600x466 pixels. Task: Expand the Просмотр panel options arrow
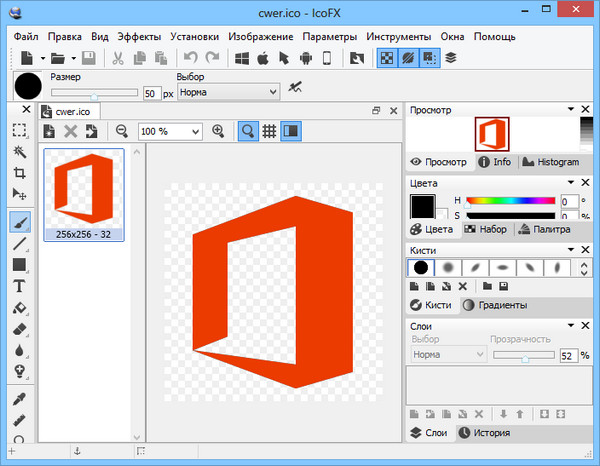click(x=571, y=109)
